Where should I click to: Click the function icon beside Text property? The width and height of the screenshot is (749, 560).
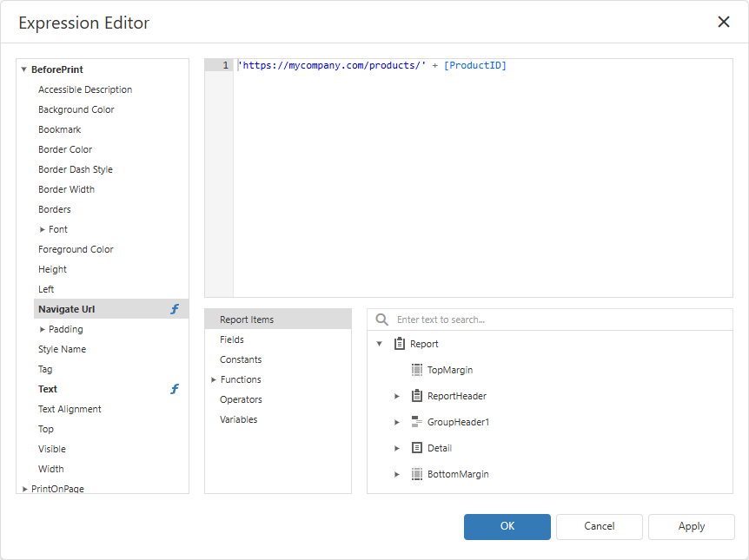point(175,389)
